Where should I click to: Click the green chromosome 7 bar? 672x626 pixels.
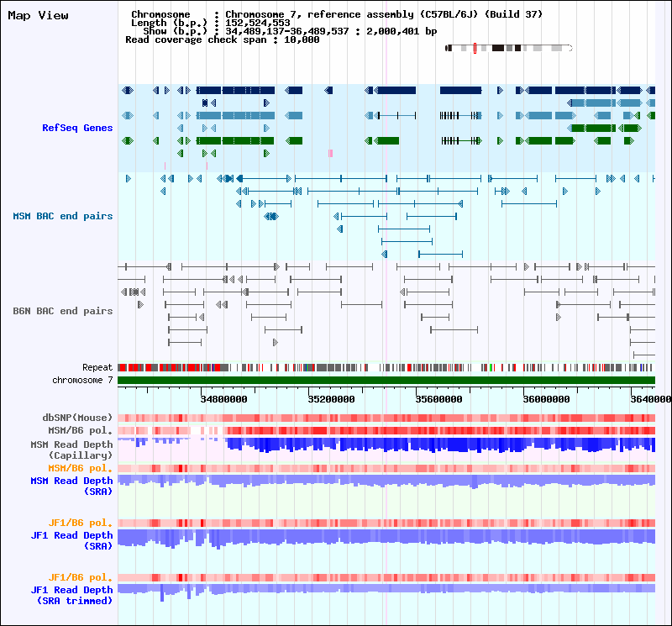click(x=386, y=381)
